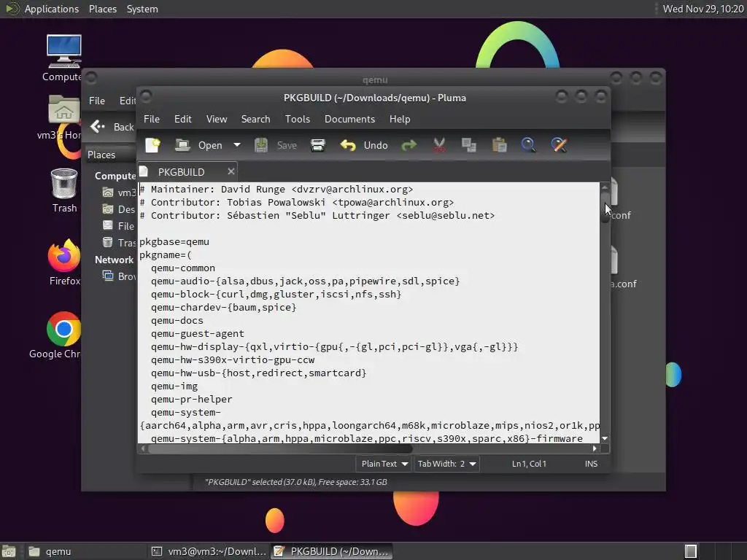Switch to vm3@vm3 terminal taskbar button

pos(209,551)
